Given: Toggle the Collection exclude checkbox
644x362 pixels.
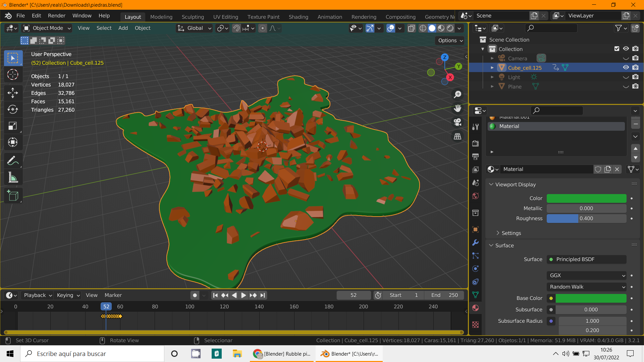Looking at the screenshot, I should (x=616, y=49).
